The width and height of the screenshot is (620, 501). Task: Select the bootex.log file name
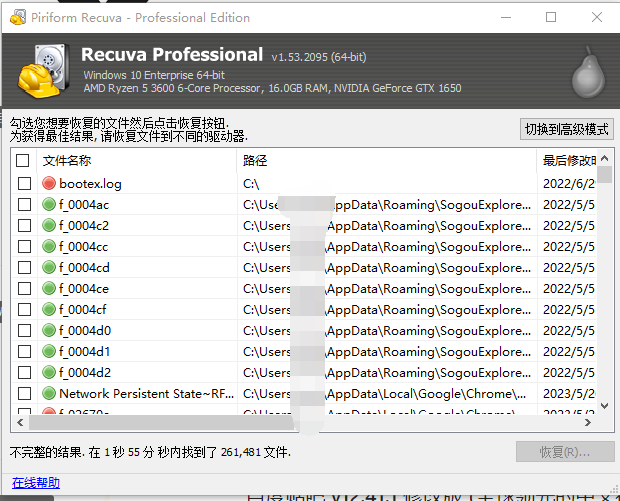coord(90,184)
